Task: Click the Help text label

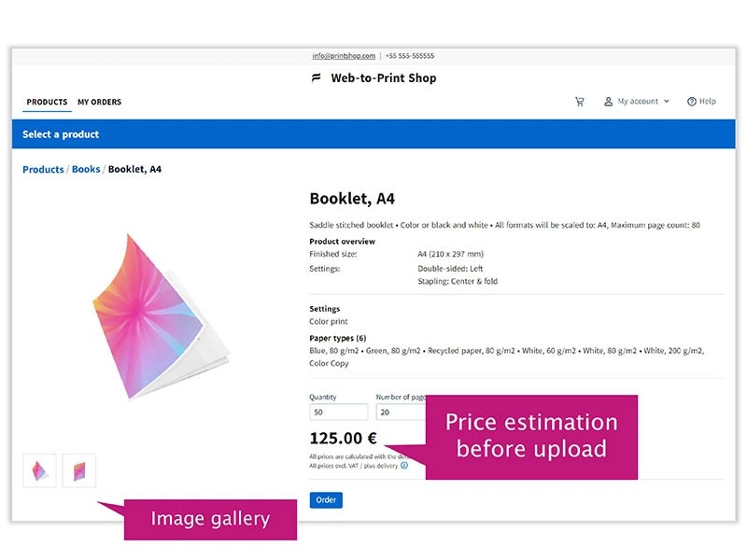Action: (708, 102)
